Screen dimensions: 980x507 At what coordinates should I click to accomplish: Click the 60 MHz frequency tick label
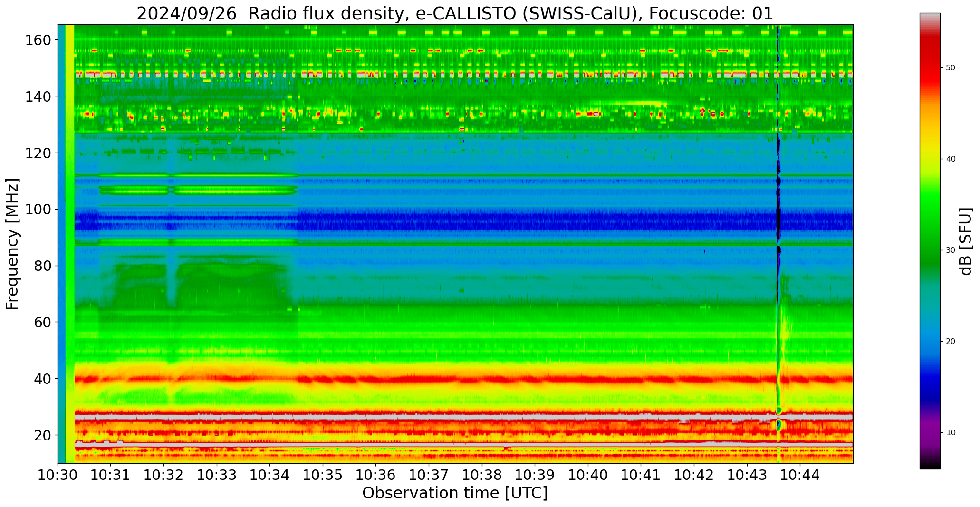42,322
